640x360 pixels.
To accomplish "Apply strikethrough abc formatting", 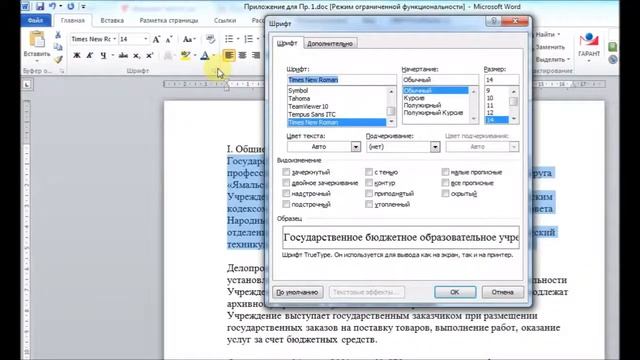I will 123,55.
